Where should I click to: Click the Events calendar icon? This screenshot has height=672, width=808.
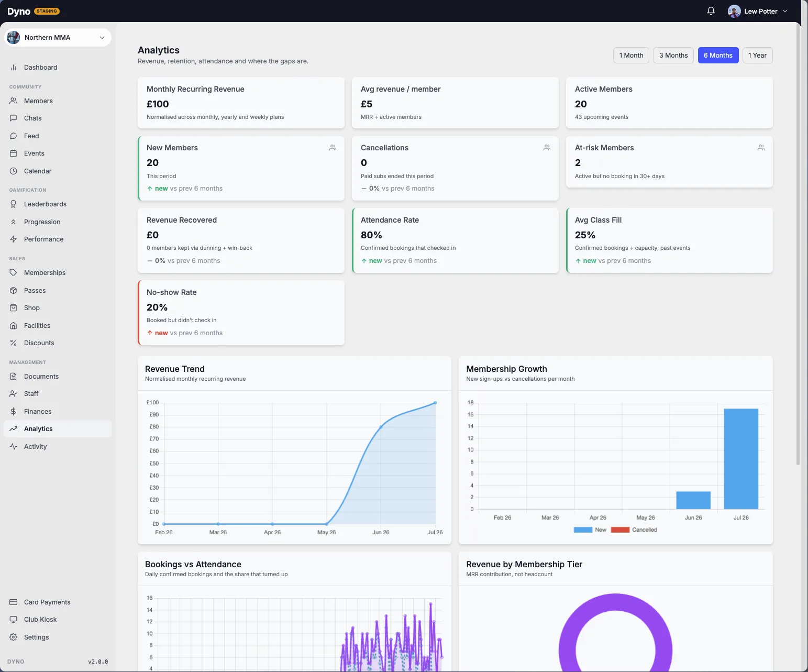pyautogui.click(x=14, y=153)
